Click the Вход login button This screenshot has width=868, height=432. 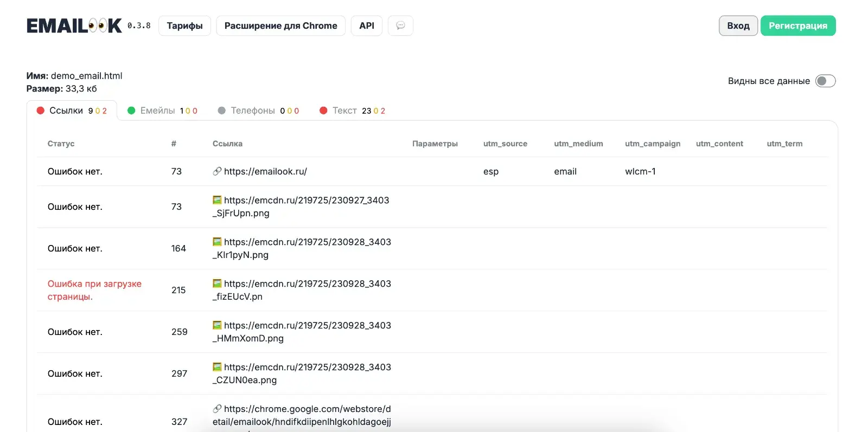(738, 25)
